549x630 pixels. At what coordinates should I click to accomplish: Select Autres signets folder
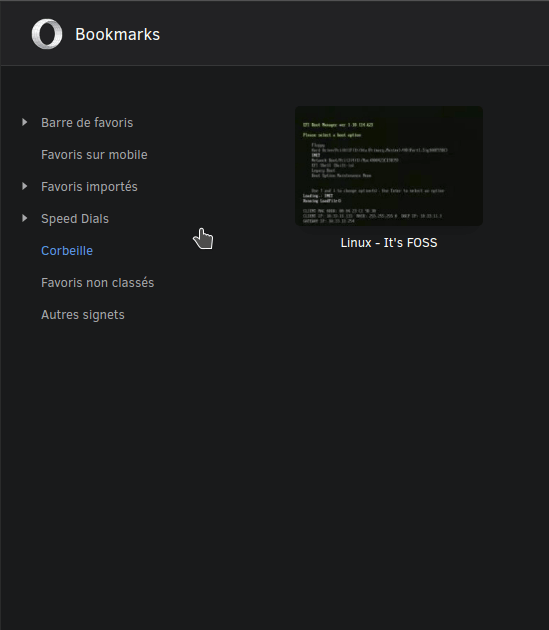coord(83,315)
